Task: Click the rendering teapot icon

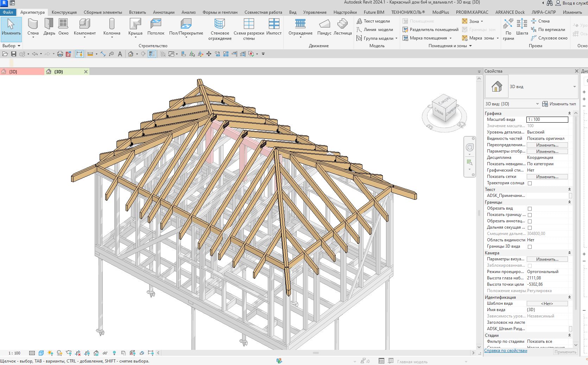Action: tap(69, 353)
